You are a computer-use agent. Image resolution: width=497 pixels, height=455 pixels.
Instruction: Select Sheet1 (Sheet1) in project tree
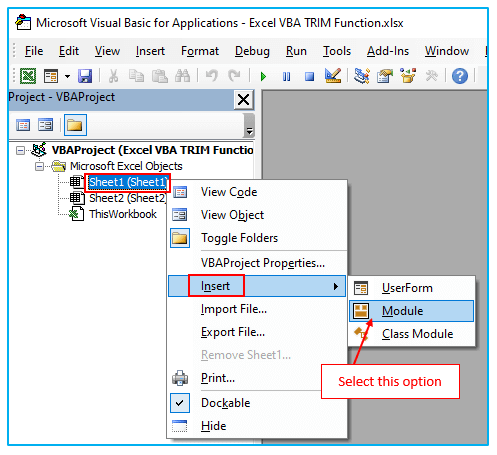127,182
